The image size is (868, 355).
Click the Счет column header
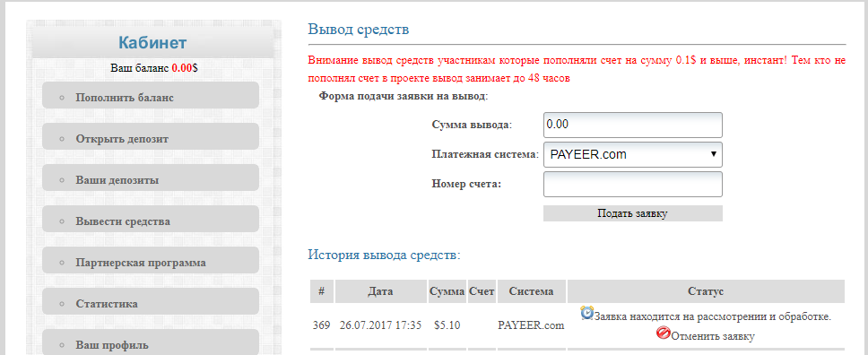(x=481, y=291)
